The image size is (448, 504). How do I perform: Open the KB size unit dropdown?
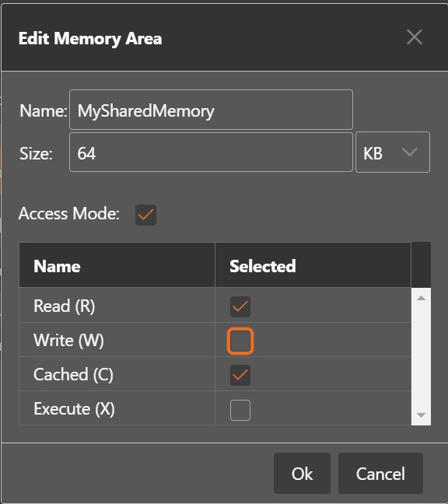[393, 152]
